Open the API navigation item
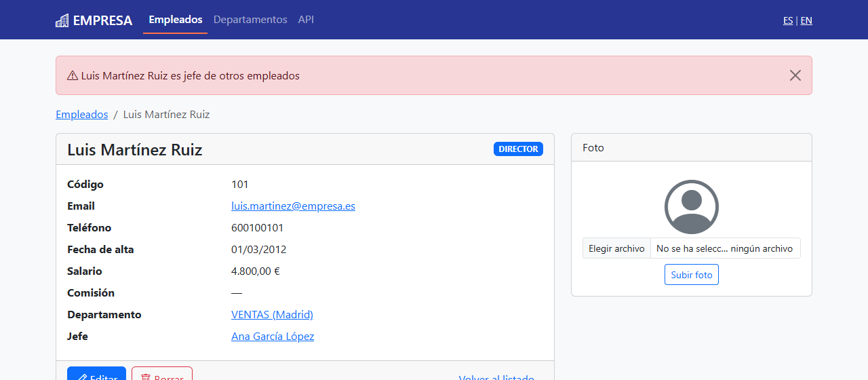Image resolution: width=868 pixels, height=380 pixels. point(306,20)
